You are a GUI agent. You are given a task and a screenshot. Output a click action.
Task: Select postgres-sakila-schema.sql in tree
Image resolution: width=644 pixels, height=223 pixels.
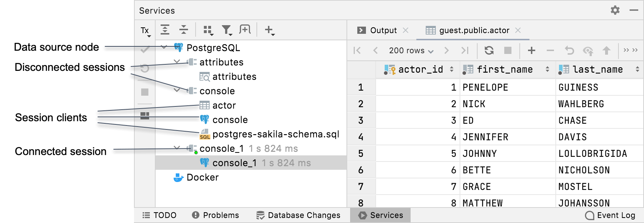(x=276, y=134)
